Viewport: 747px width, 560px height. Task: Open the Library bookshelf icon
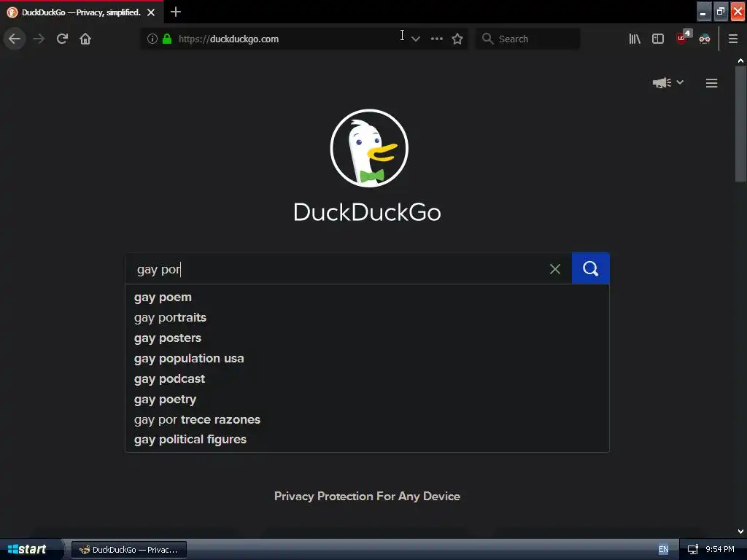point(635,39)
